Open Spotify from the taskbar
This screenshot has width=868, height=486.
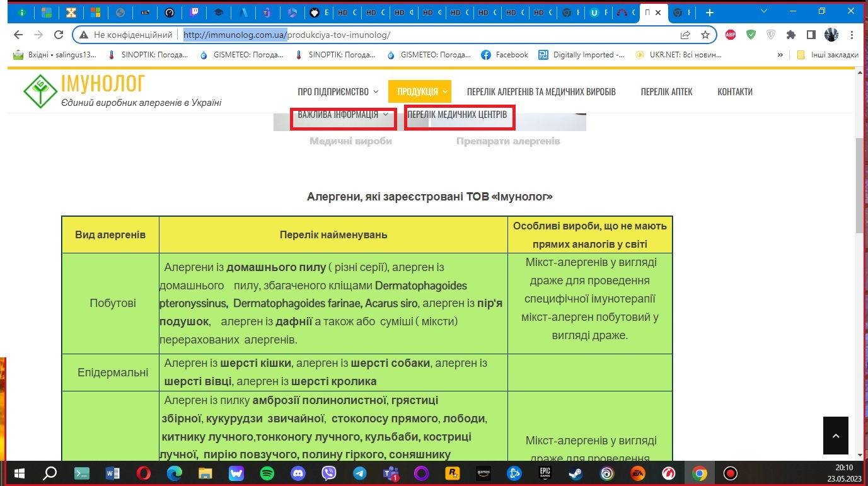(267, 473)
